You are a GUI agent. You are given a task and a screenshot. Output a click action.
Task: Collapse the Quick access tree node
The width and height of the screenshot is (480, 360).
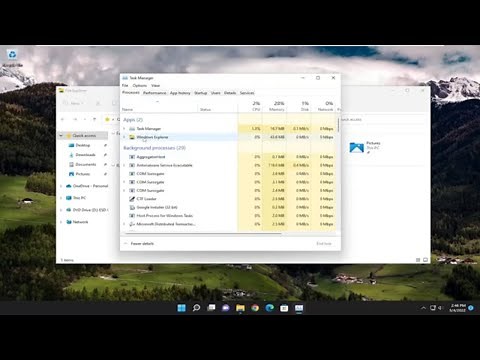coord(61,136)
